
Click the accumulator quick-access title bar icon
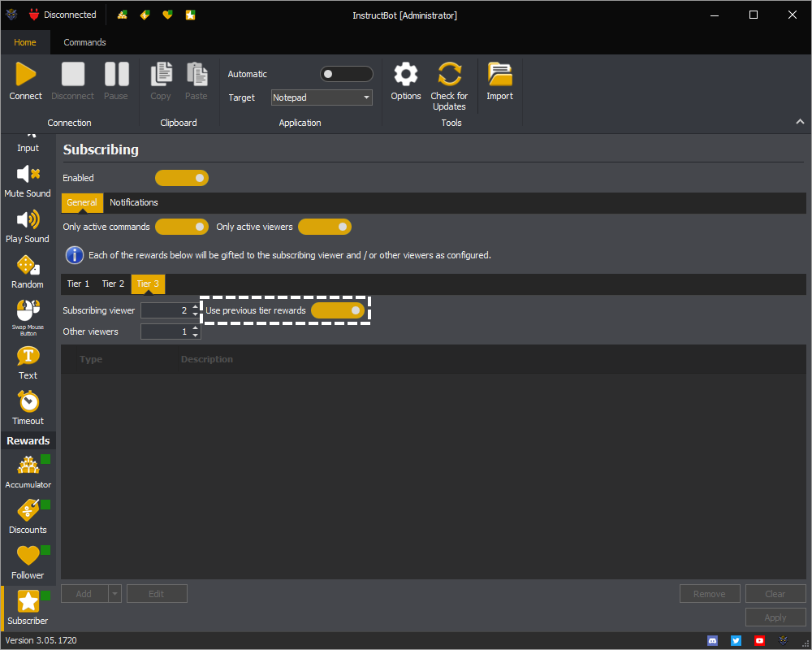(123, 15)
